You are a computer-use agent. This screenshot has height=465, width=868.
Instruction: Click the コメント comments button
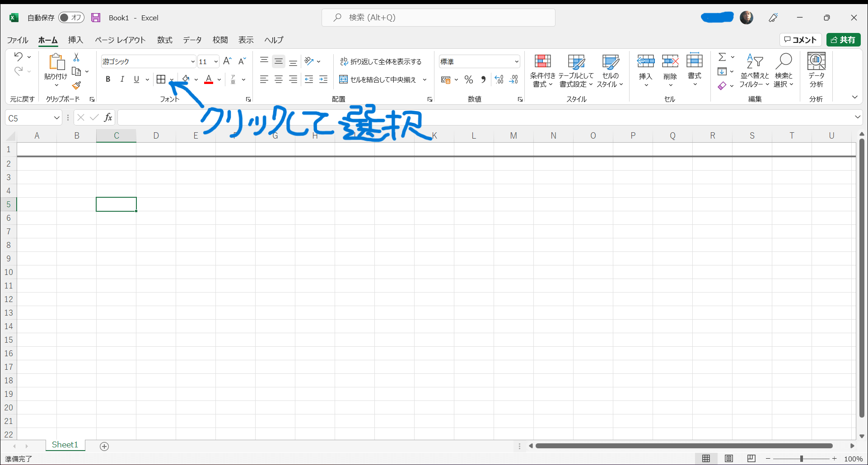tap(800, 40)
